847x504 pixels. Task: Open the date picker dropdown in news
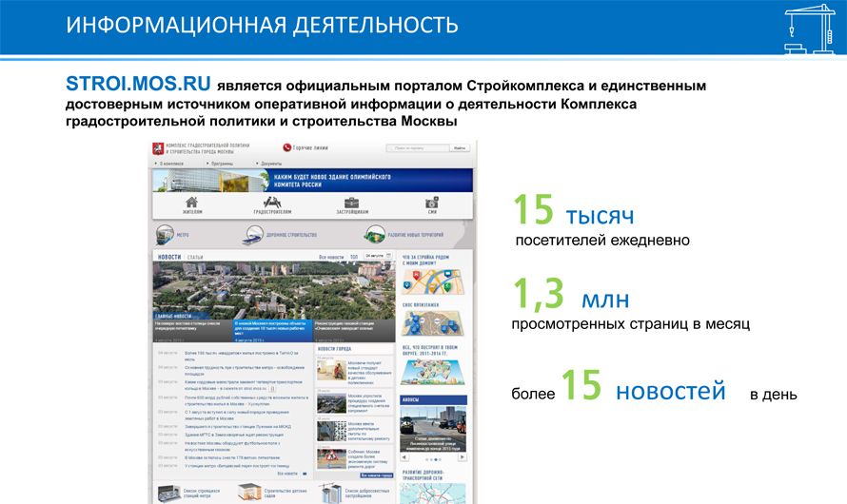pyautogui.click(x=379, y=256)
